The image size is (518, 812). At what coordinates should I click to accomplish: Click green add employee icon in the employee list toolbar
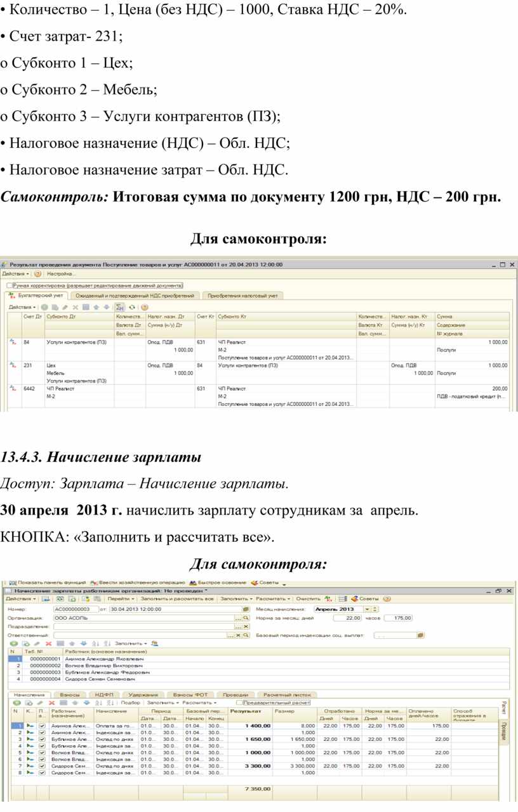click(x=13, y=644)
